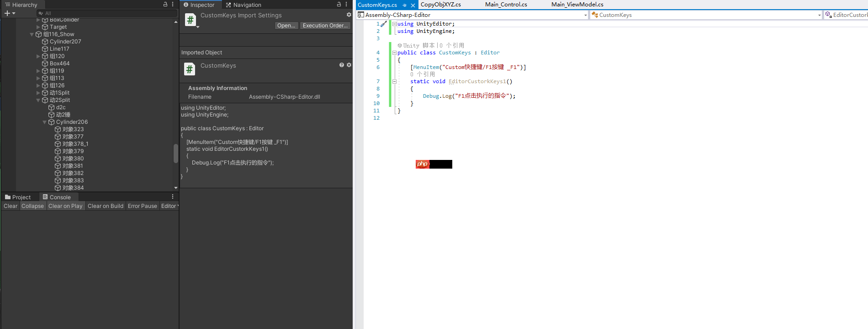Switch to the Navigation tab
868x329 pixels.
[x=243, y=5]
